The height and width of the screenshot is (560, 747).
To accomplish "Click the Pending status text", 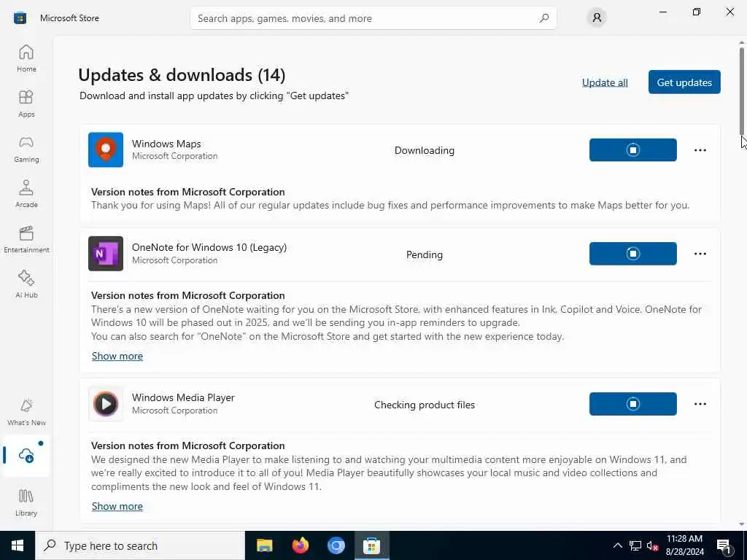I will coord(424,254).
